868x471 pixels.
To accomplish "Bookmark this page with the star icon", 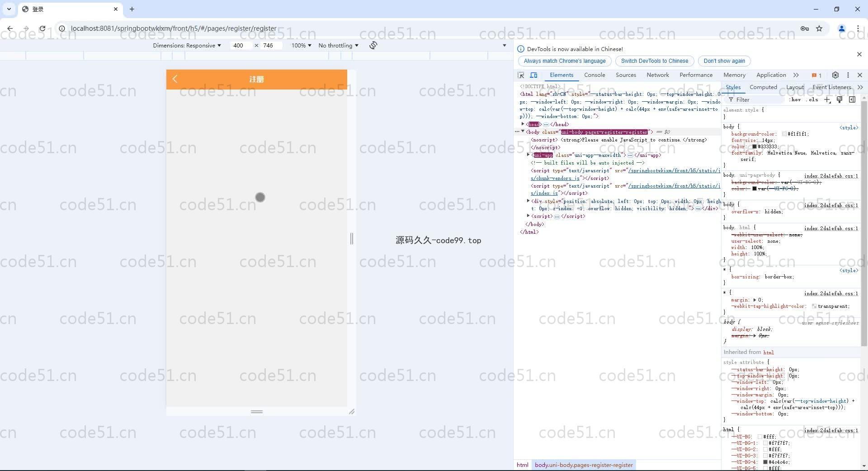I will click(819, 28).
